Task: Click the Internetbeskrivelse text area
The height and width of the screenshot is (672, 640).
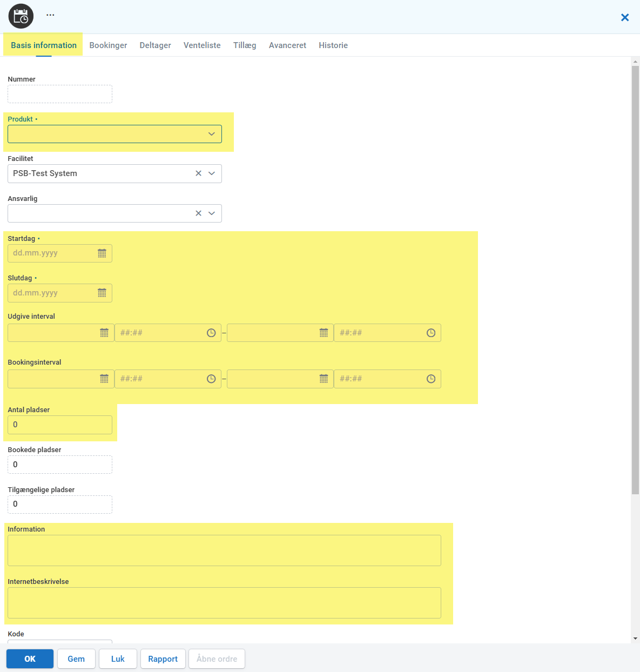Action: tap(224, 603)
